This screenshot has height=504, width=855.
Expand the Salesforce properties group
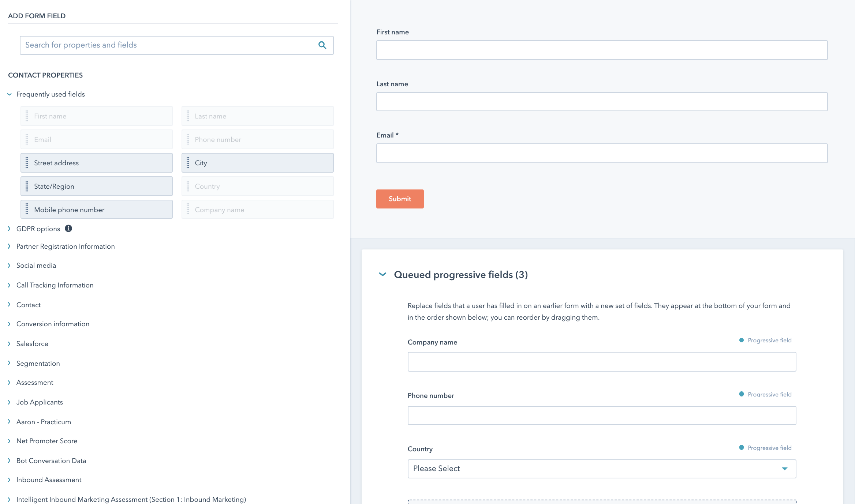[x=32, y=344]
